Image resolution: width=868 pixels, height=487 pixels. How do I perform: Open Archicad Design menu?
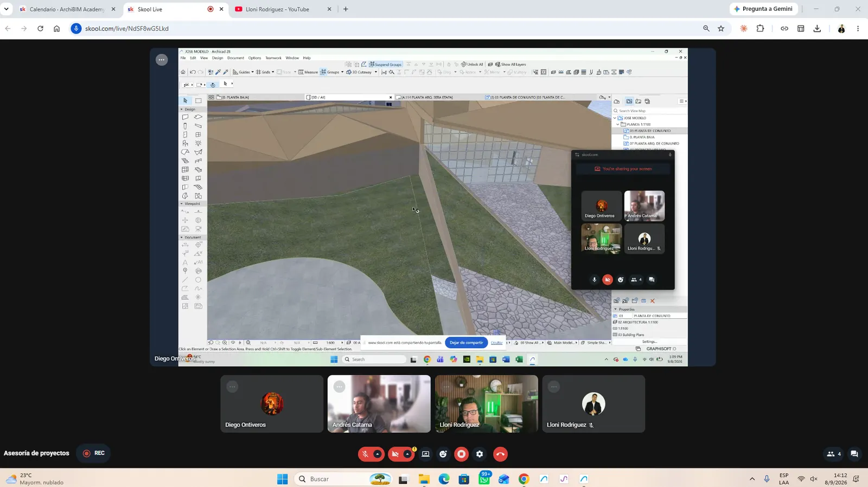click(218, 58)
